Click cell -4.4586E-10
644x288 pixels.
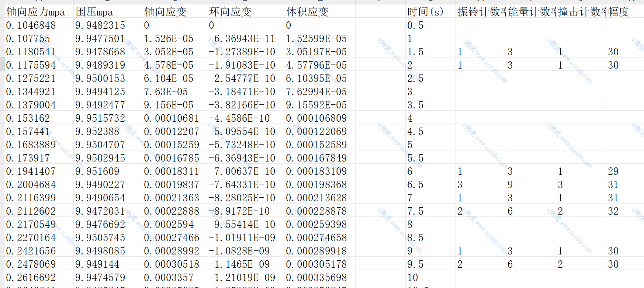coord(246,118)
